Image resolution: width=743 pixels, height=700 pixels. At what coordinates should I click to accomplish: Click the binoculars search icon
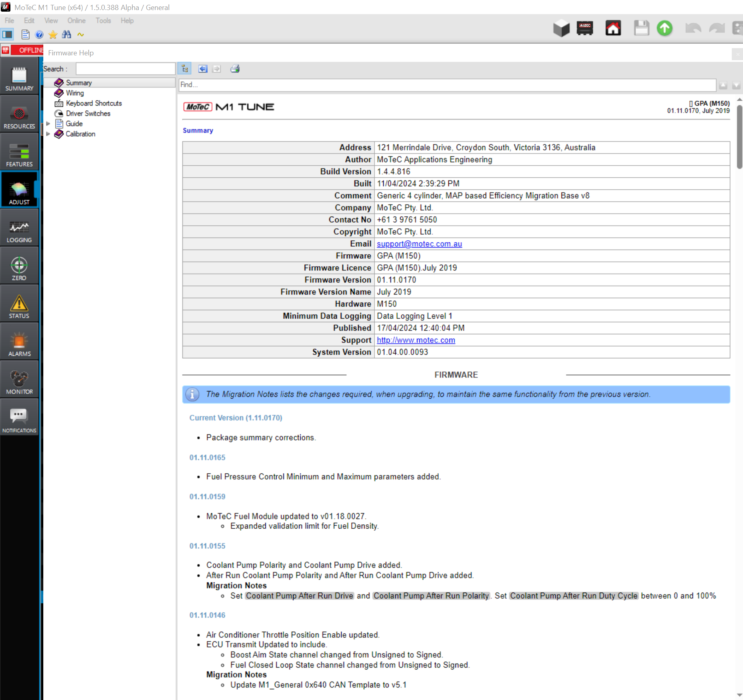click(x=67, y=34)
